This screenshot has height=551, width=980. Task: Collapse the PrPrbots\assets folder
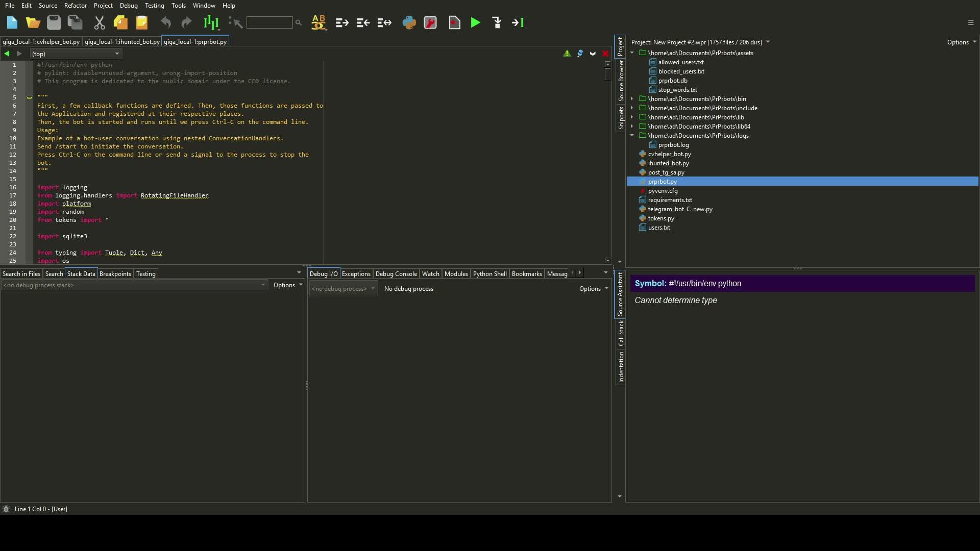(x=632, y=53)
